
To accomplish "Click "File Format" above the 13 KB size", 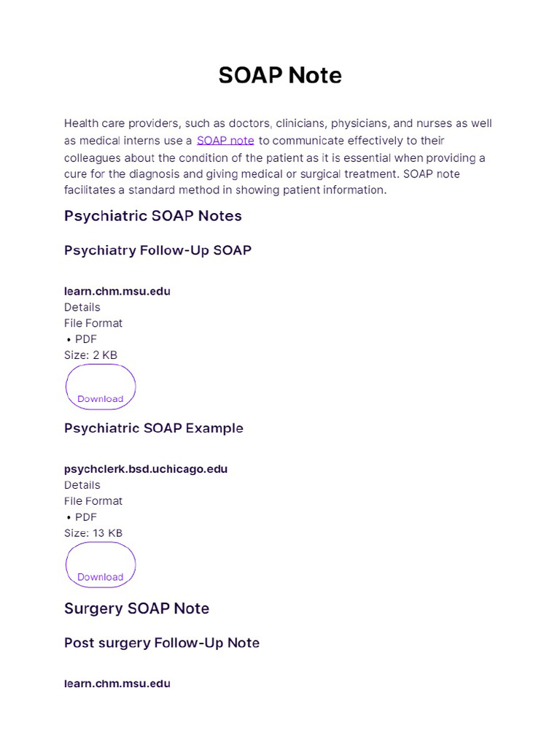I will pyautogui.click(x=93, y=501).
